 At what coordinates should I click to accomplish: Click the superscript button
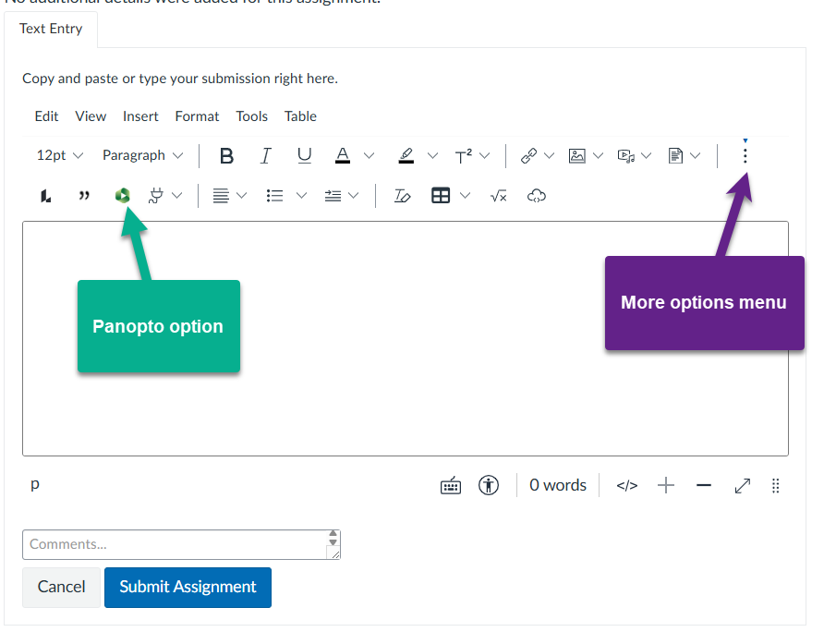pyautogui.click(x=463, y=155)
